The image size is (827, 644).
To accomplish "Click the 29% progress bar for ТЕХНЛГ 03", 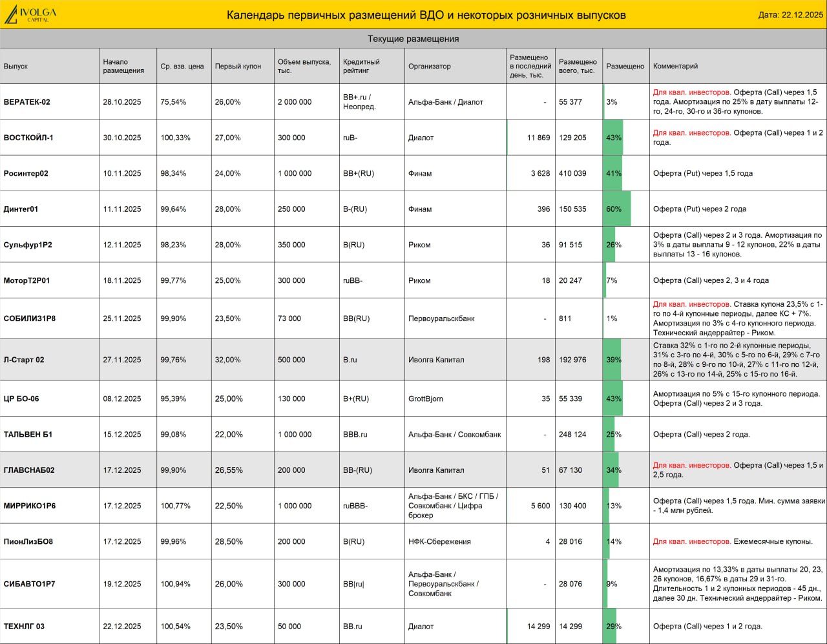I will click(610, 627).
